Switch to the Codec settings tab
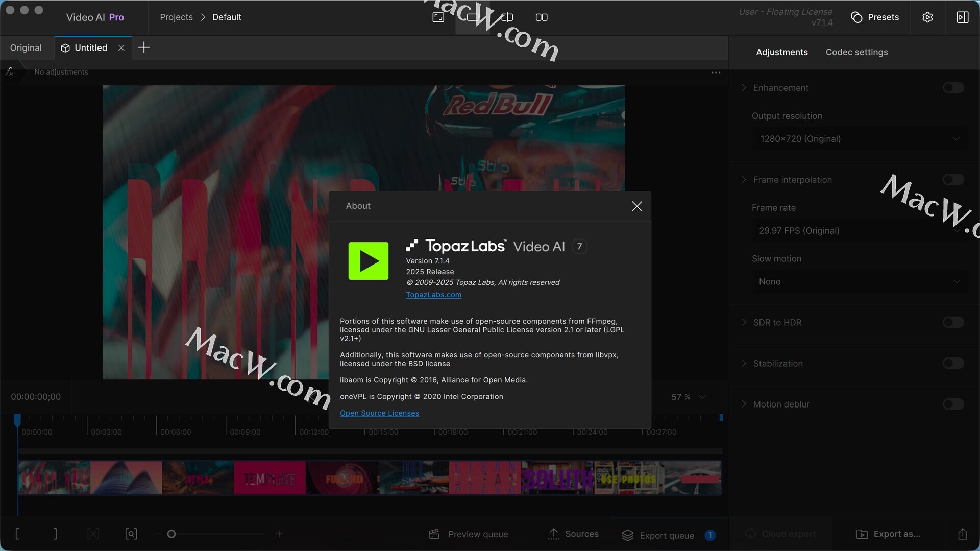 [x=856, y=52]
